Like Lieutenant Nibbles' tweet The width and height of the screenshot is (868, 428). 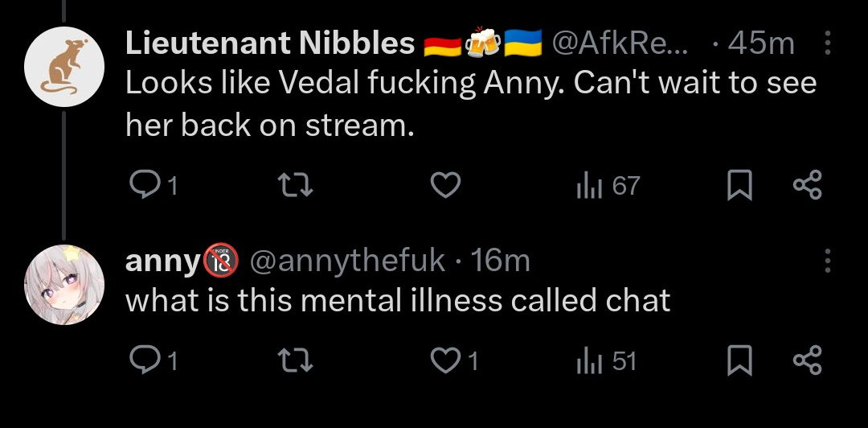coord(444,186)
